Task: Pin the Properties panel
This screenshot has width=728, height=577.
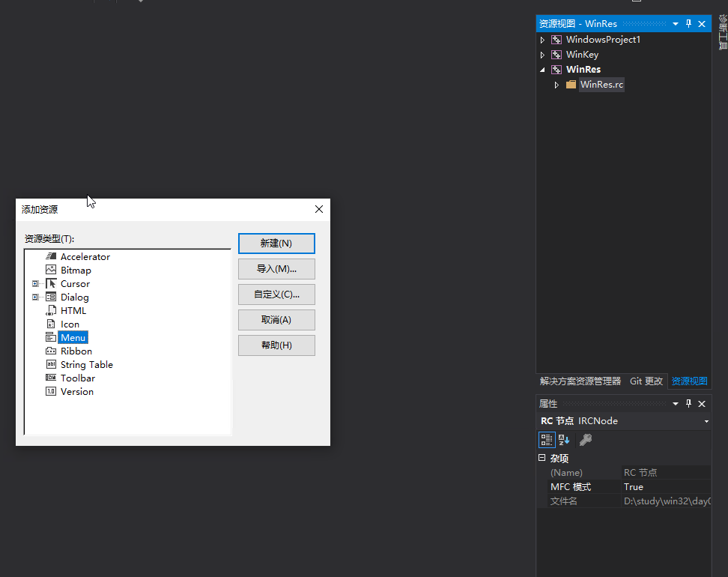Action: [x=688, y=404]
